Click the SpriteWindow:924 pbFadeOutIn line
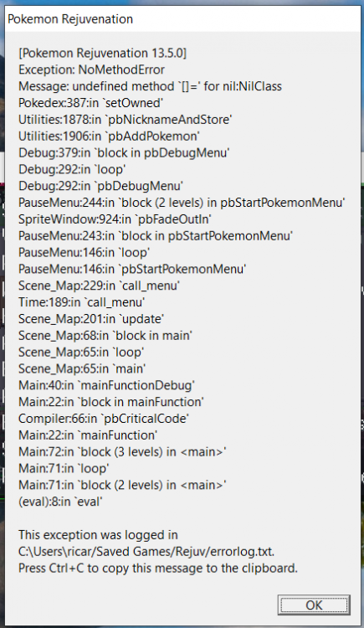 [x=115, y=219]
